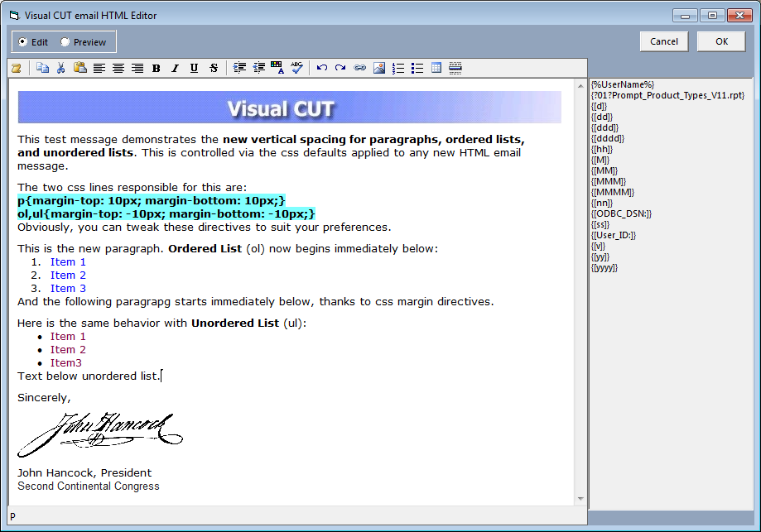
Task: Click the Redo arrow
Action: pyautogui.click(x=340, y=68)
